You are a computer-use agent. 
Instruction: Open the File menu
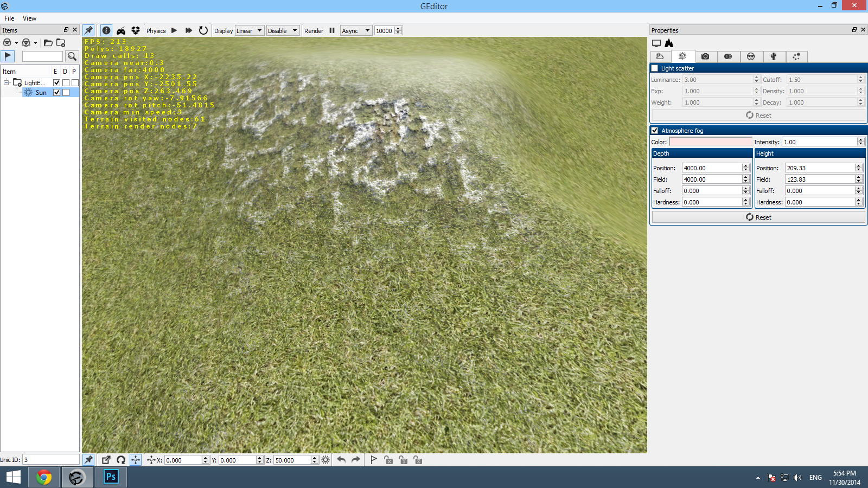click(x=9, y=18)
